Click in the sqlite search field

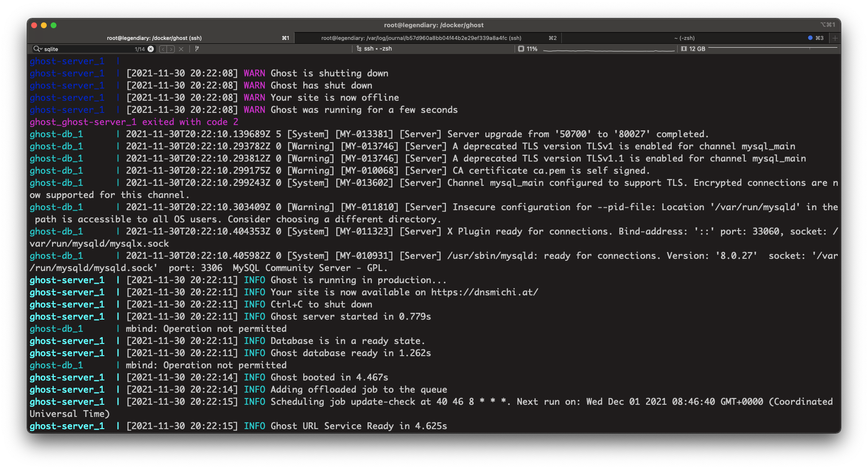click(88, 49)
